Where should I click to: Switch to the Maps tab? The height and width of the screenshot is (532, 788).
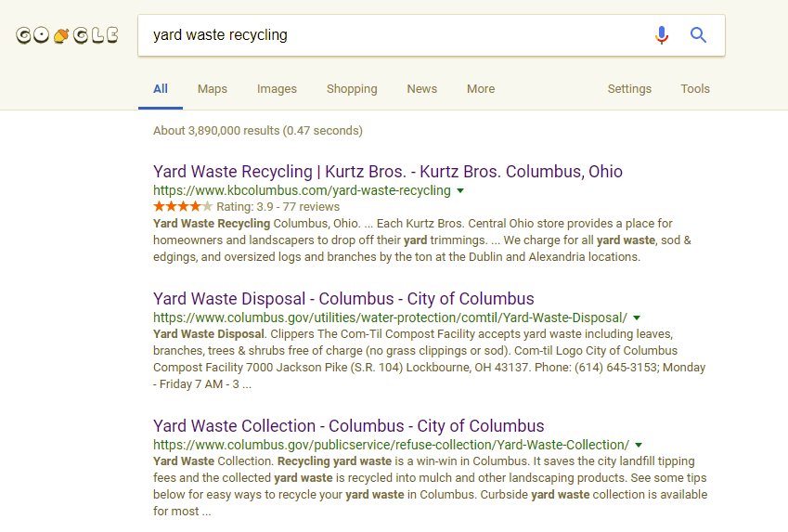point(212,89)
